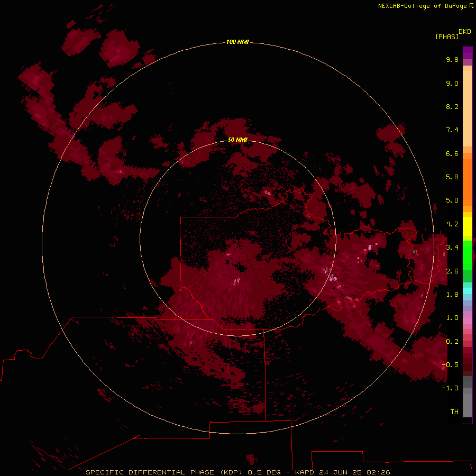
Task: Click the TH threshold label
Action: (454, 412)
